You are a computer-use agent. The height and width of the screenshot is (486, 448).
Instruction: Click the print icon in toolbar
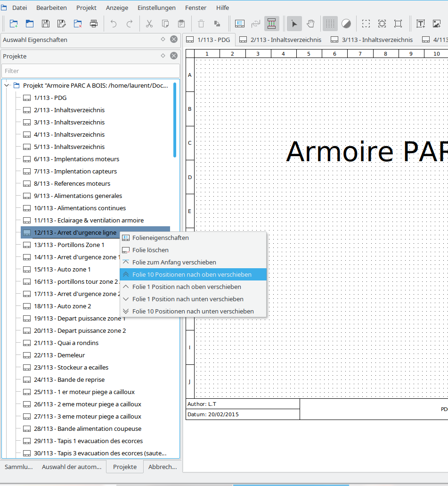click(x=94, y=24)
